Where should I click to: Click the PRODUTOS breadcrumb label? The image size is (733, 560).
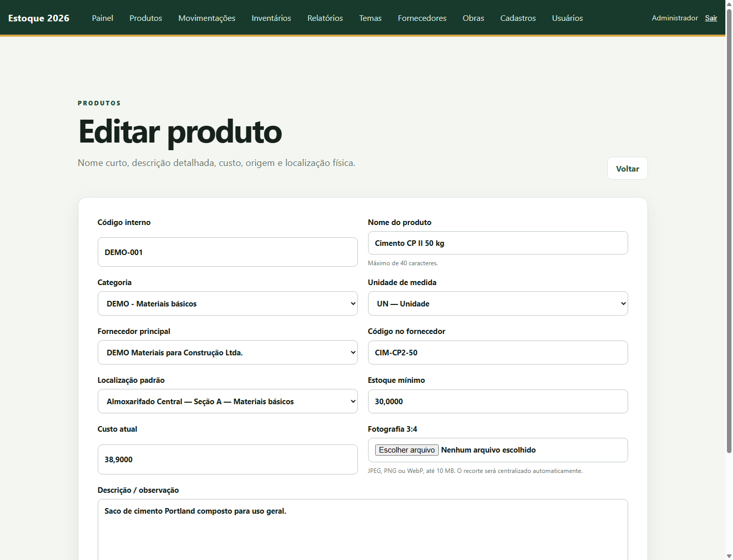coord(99,103)
